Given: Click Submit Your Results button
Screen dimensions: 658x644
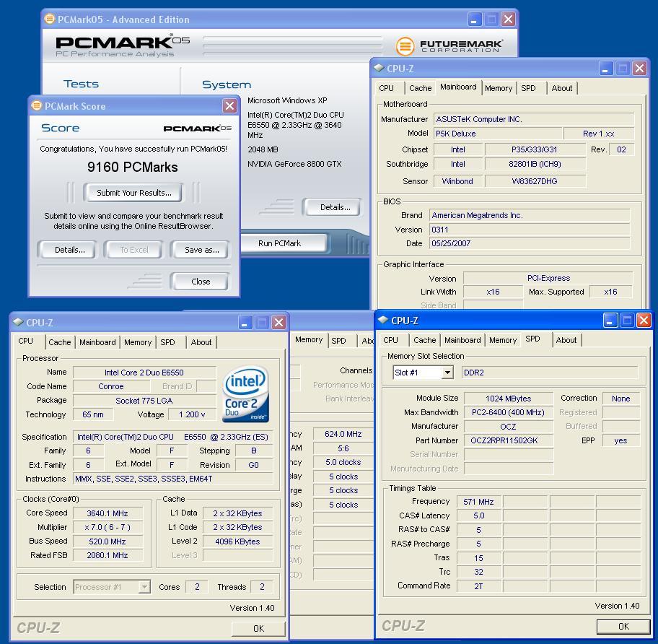Looking at the screenshot, I should click(134, 193).
